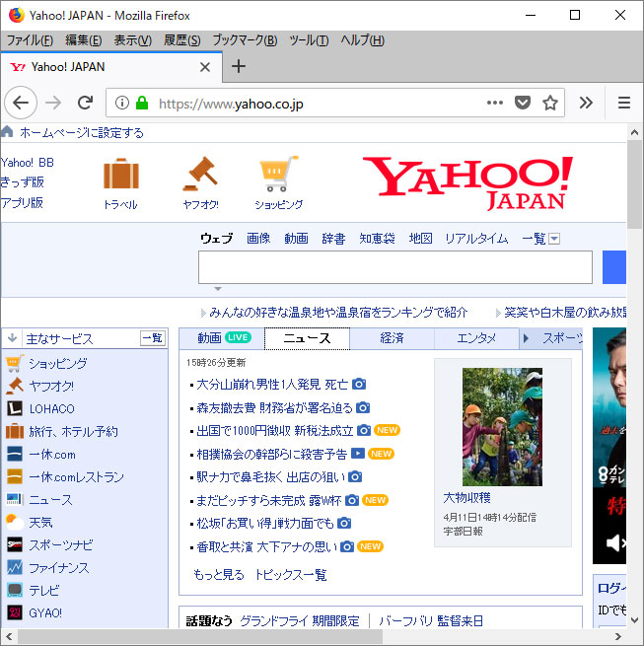Click ホームページに設定する link

pos(82,133)
